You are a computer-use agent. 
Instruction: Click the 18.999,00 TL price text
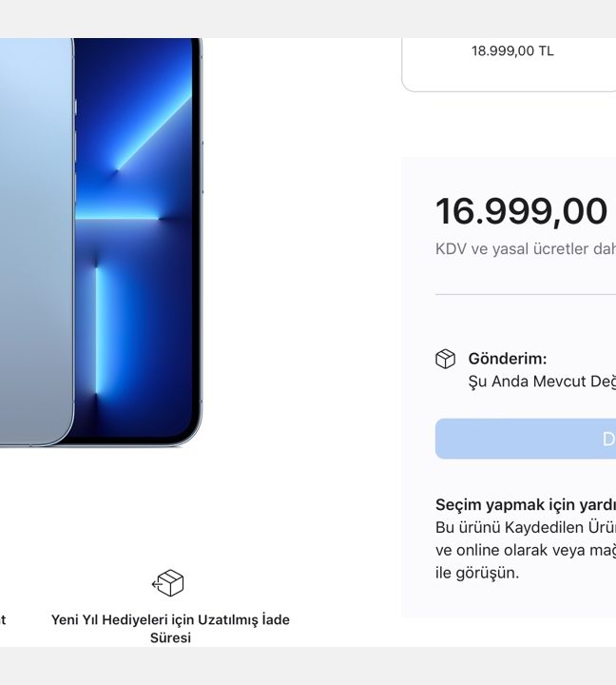pos(512,51)
